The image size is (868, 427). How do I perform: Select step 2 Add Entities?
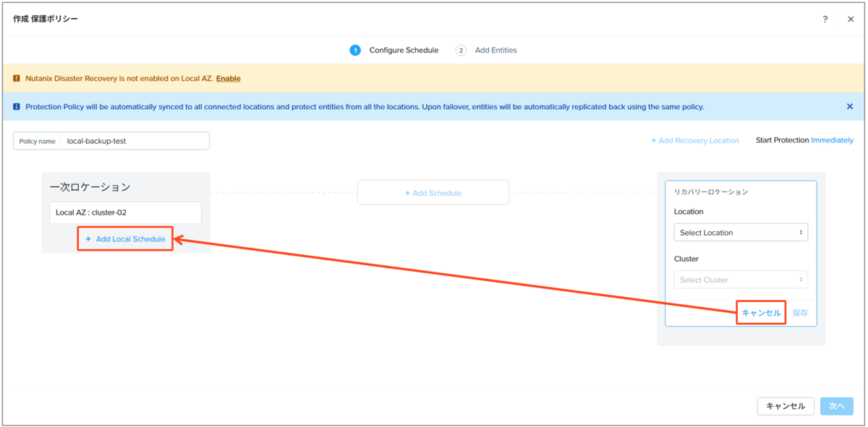pyautogui.click(x=486, y=51)
